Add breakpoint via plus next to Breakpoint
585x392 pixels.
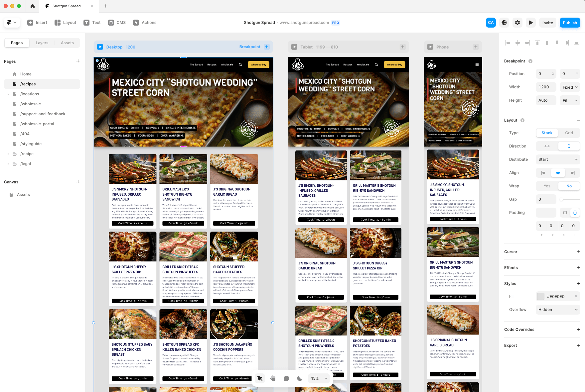click(267, 47)
